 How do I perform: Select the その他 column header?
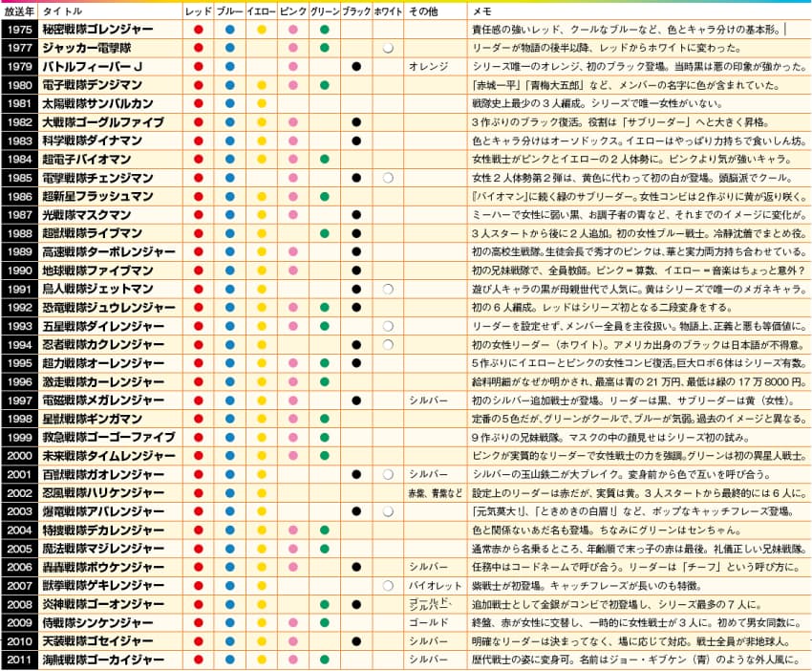pos(423,11)
